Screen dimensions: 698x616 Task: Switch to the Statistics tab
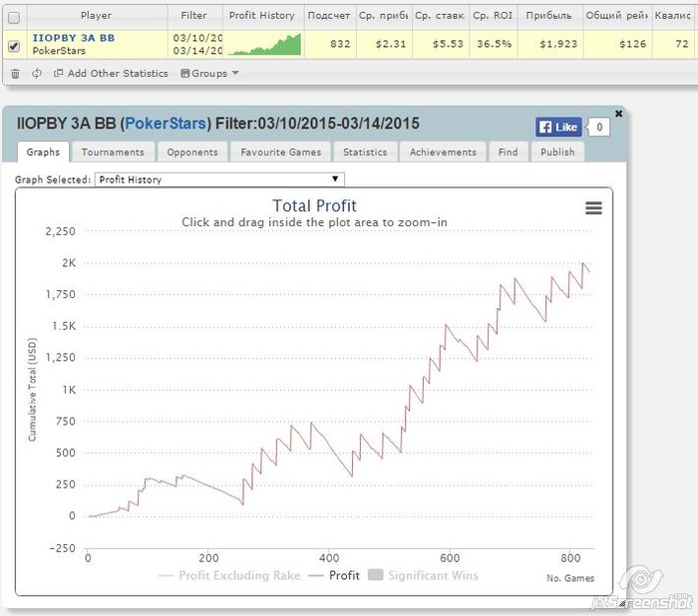(x=365, y=153)
